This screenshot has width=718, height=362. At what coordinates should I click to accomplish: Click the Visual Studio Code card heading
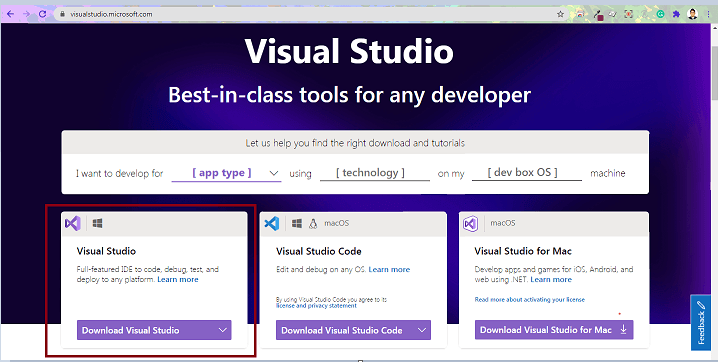click(319, 251)
